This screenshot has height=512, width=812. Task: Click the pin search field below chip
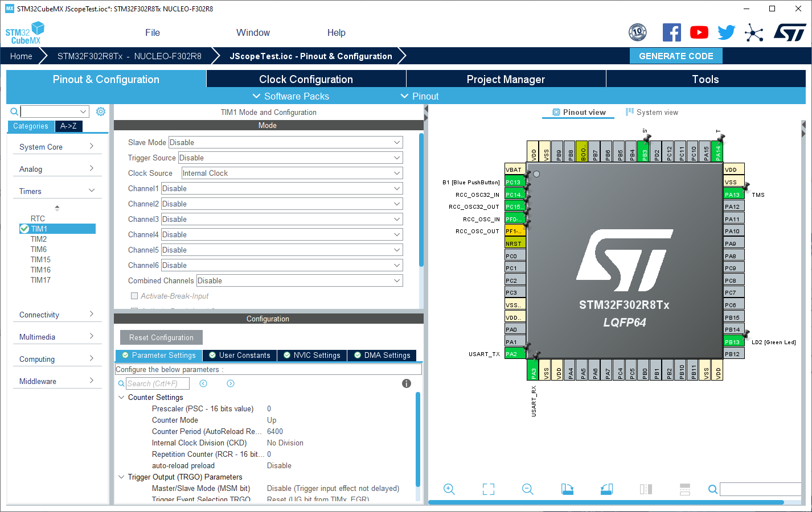[x=761, y=489]
